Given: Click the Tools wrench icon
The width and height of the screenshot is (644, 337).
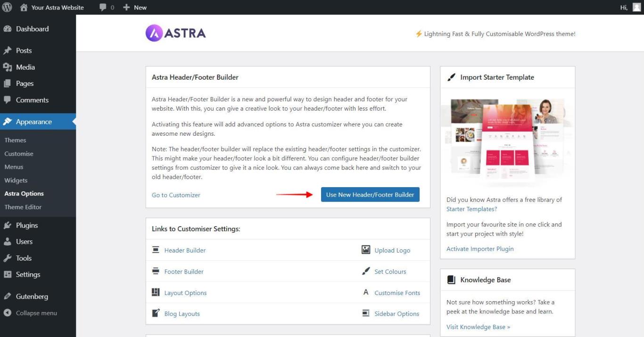Looking at the screenshot, I should [x=7, y=258].
